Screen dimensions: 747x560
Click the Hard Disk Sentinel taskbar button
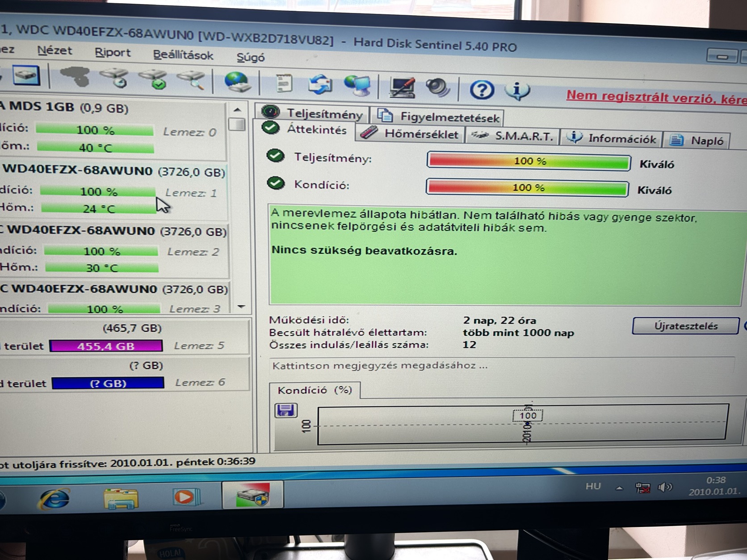click(x=253, y=495)
